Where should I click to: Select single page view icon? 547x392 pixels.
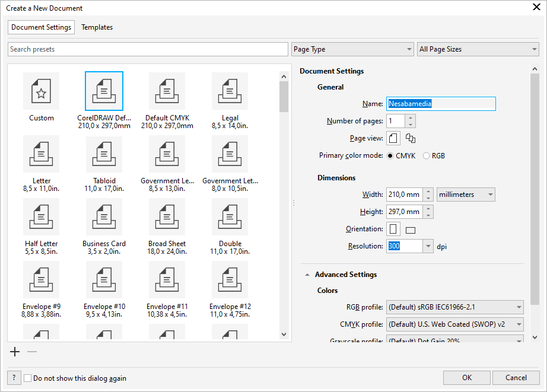pos(393,138)
